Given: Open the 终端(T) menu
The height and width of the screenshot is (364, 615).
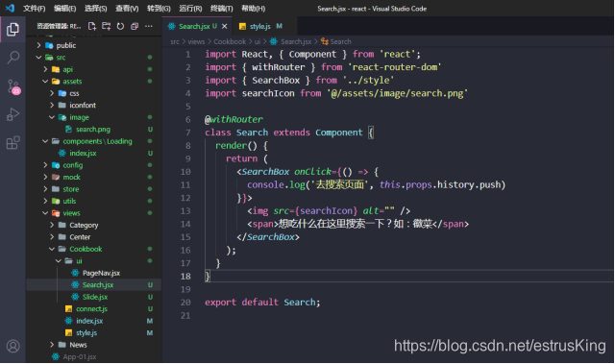Looking at the screenshot, I should (222, 9).
